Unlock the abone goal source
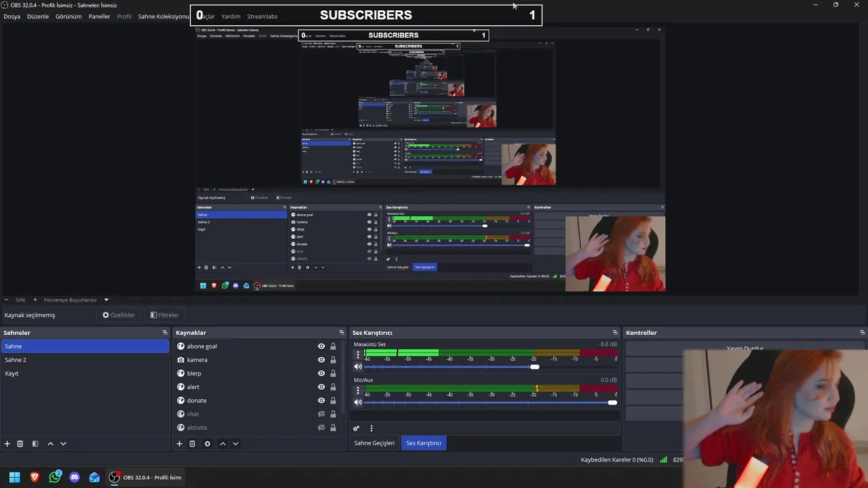The image size is (868, 488). [x=333, y=346]
